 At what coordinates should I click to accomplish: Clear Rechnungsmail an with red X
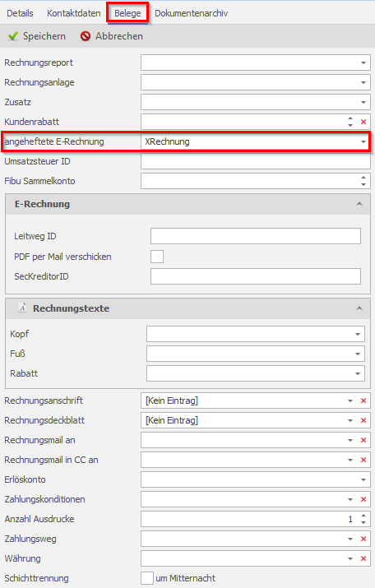point(363,440)
